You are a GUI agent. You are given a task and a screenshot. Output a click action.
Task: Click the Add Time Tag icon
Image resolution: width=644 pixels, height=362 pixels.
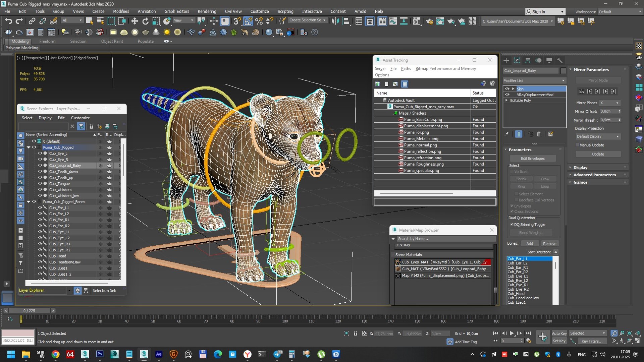coord(450,342)
